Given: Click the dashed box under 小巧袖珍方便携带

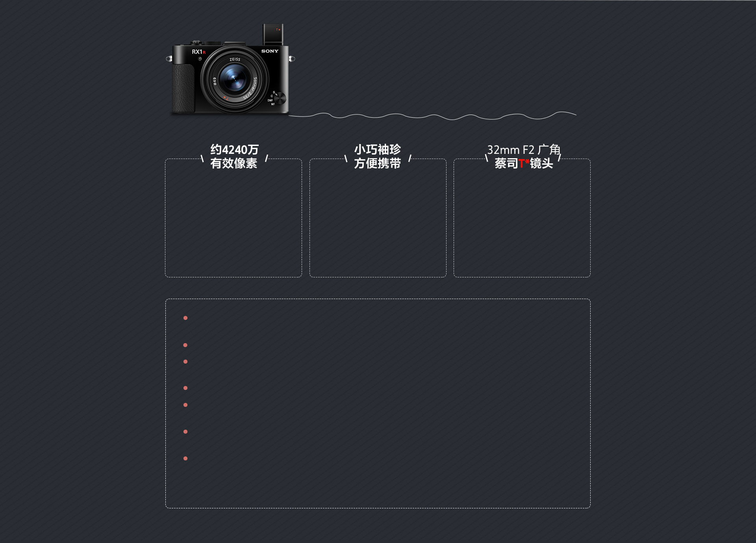Looking at the screenshot, I should pos(378,218).
